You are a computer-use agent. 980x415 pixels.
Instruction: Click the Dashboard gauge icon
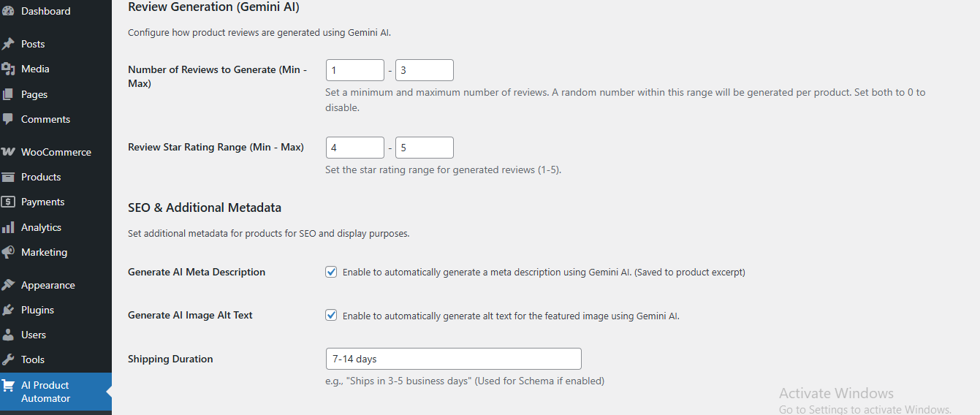coord(8,11)
